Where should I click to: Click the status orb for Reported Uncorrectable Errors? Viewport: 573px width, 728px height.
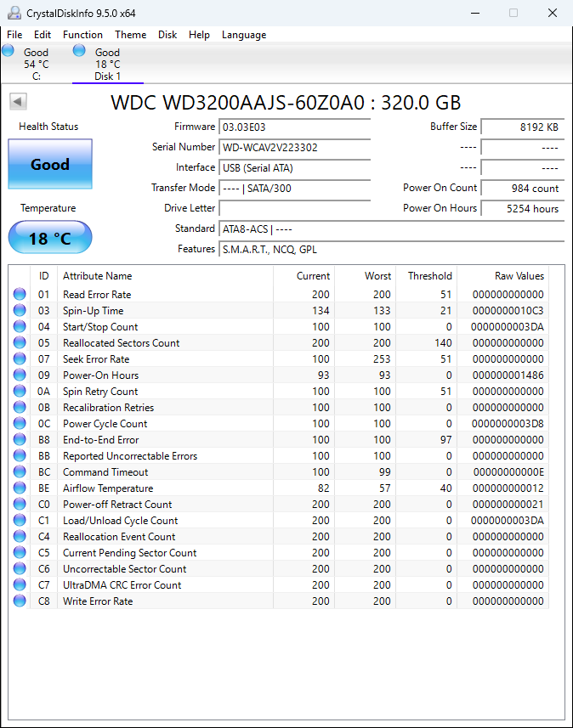pos(20,455)
